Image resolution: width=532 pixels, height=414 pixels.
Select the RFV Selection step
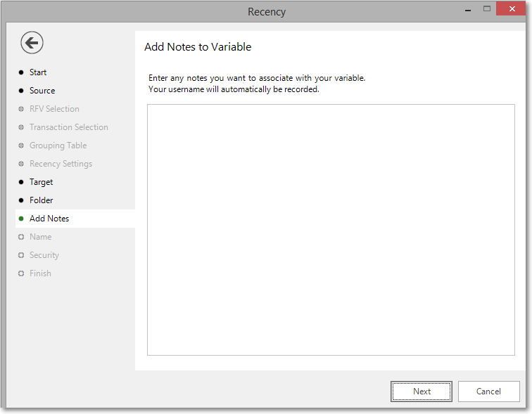click(x=54, y=109)
